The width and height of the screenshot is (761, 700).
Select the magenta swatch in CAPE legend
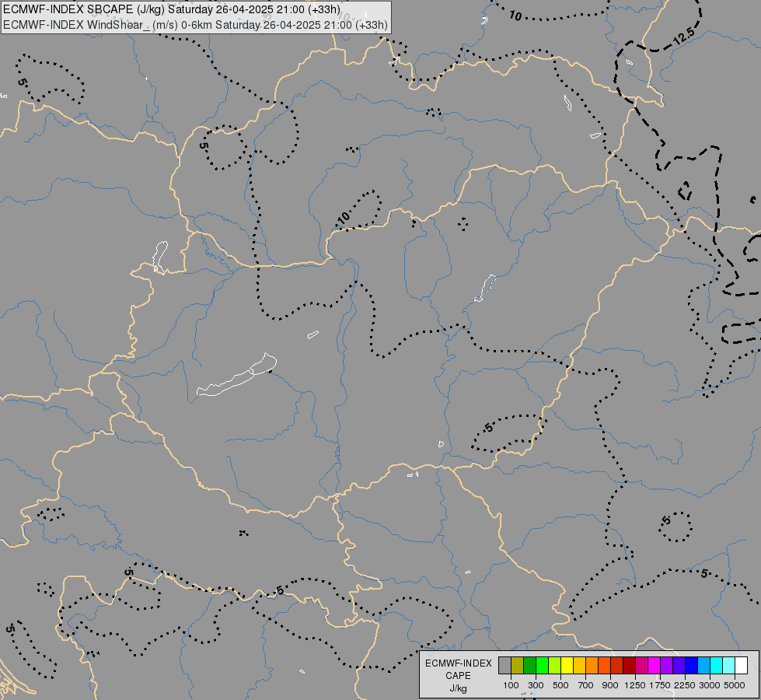click(654, 666)
